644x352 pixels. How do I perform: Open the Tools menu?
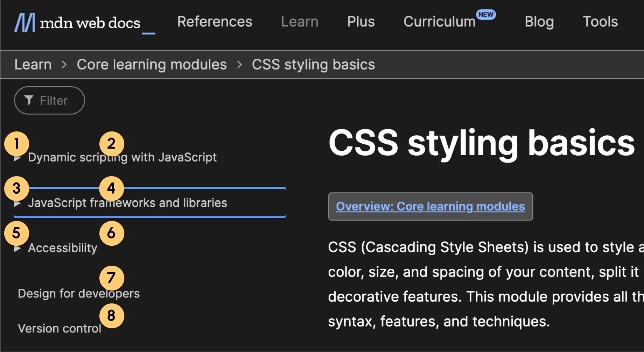tap(600, 22)
